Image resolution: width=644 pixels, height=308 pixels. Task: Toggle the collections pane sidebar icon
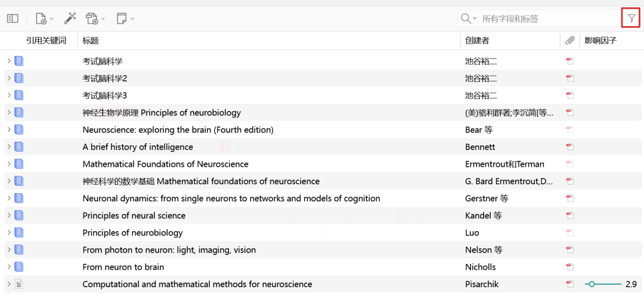click(x=13, y=18)
